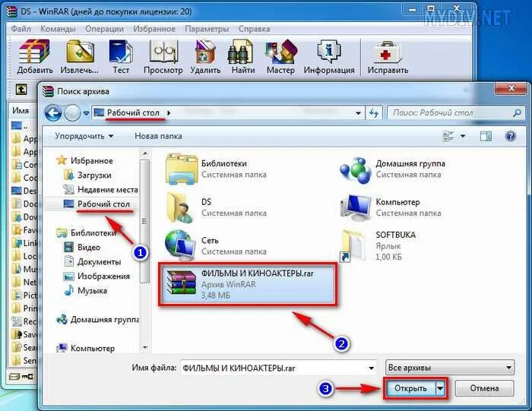
Task: Expand the address bar history dropdown
Action: coord(358,113)
